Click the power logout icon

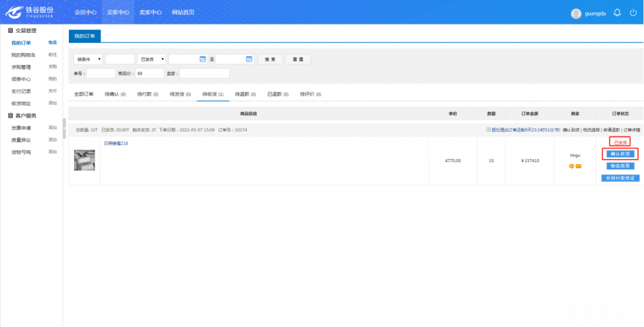coord(633,13)
